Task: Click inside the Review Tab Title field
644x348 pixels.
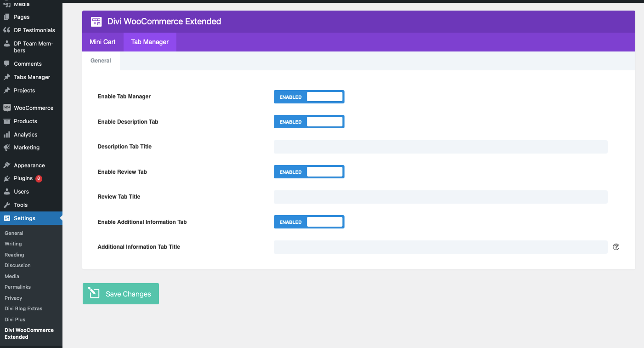Action: click(x=440, y=197)
